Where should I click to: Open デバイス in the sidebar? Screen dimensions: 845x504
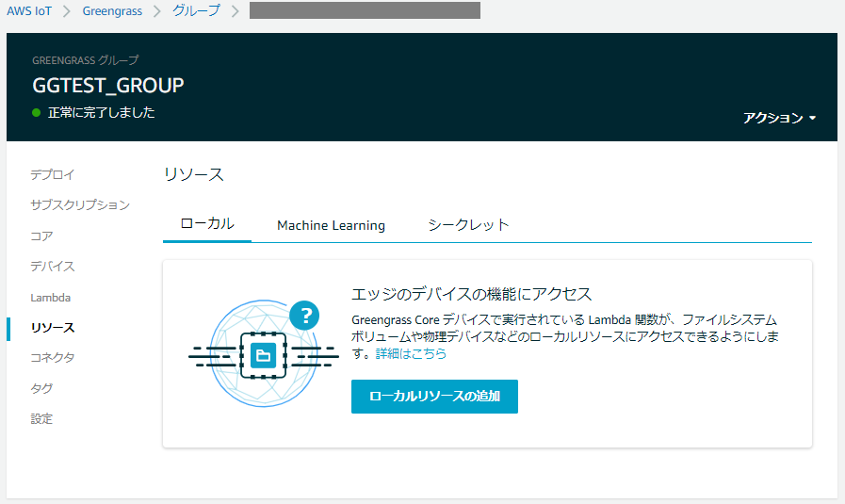tap(52, 267)
